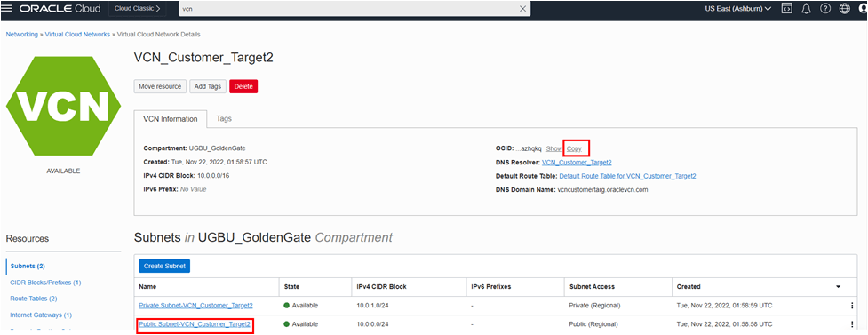Expand the US East (Ashburn) region dropdown
This screenshot has width=868, height=335.
(x=738, y=9)
